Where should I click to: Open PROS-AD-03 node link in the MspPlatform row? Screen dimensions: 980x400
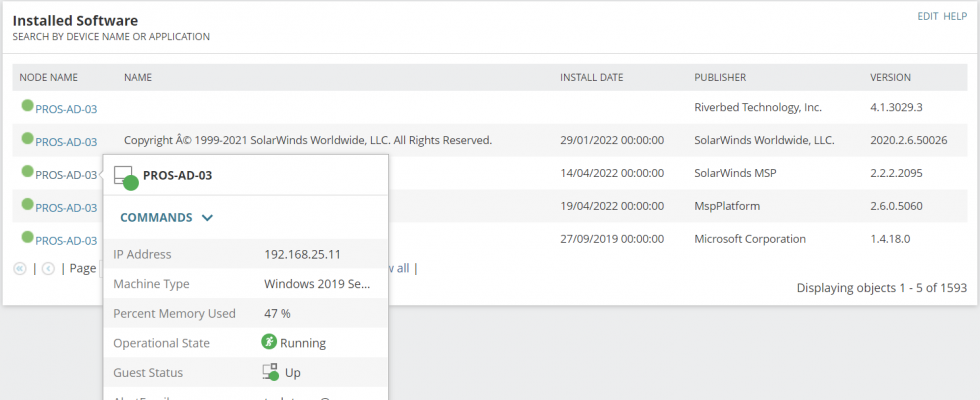click(x=66, y=208)
